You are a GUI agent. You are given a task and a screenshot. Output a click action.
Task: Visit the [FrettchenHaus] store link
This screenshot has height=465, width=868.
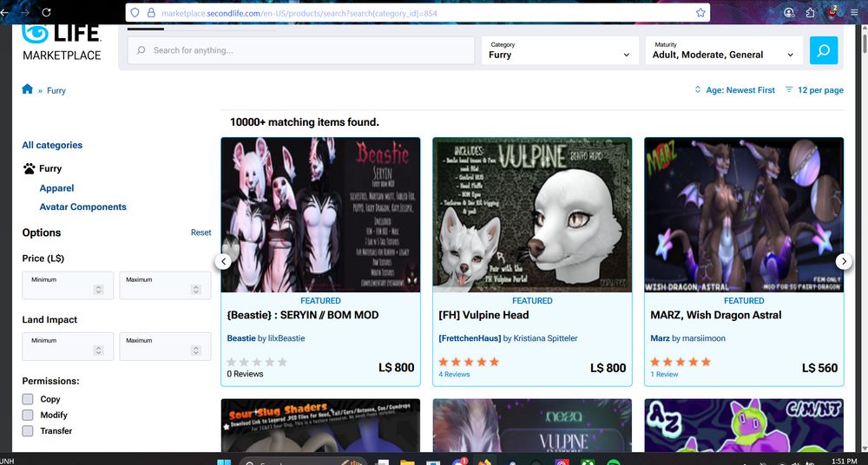470,338
